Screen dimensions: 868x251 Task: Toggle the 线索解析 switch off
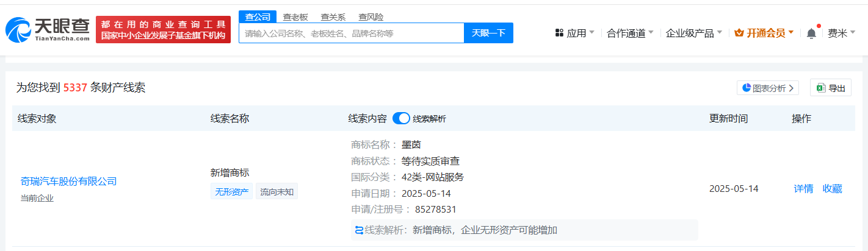(400, 119)
